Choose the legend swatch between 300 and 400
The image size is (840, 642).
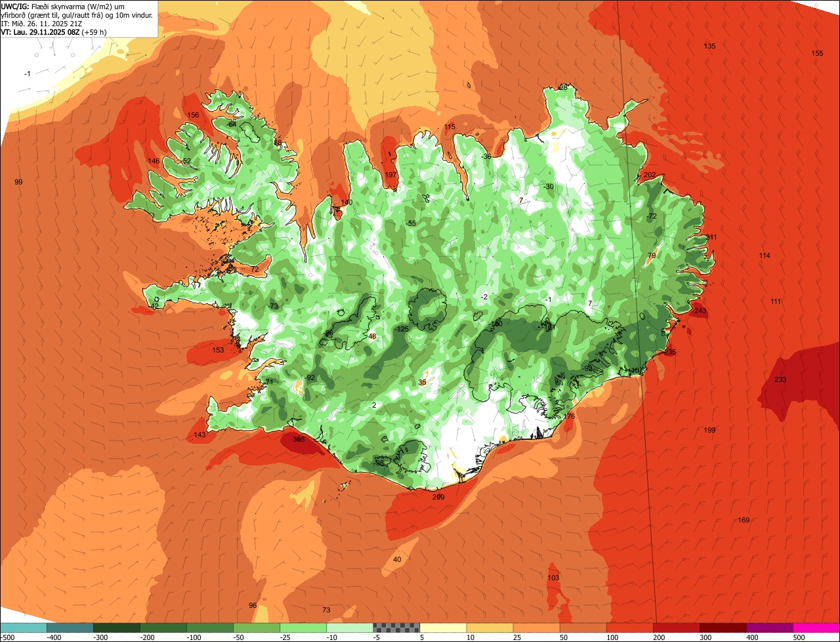[722, 628]
